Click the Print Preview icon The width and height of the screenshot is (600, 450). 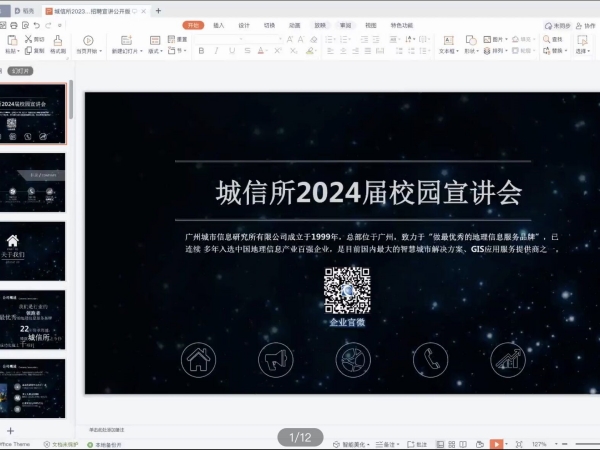click(x=25, y=25)
